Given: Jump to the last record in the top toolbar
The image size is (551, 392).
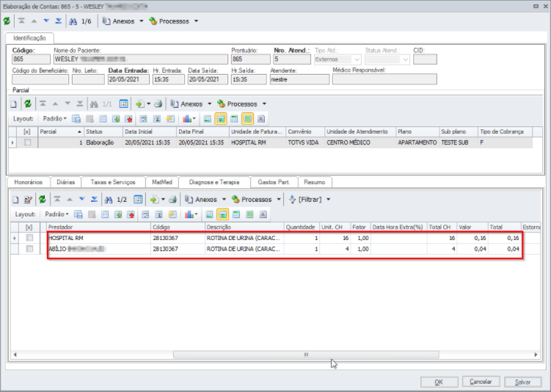Looking at the screenshot, I should pos(59,21).
